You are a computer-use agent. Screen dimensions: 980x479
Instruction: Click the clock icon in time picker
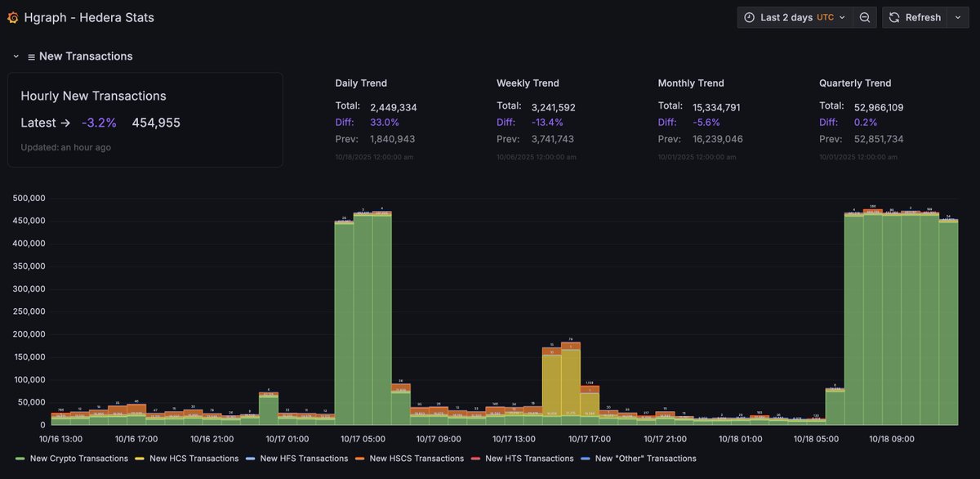click(750, 17)
